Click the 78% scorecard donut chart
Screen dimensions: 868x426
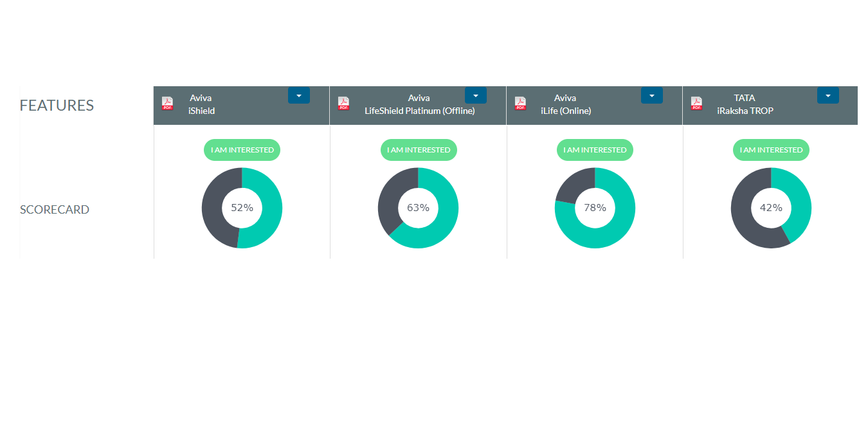pos(595,208)
